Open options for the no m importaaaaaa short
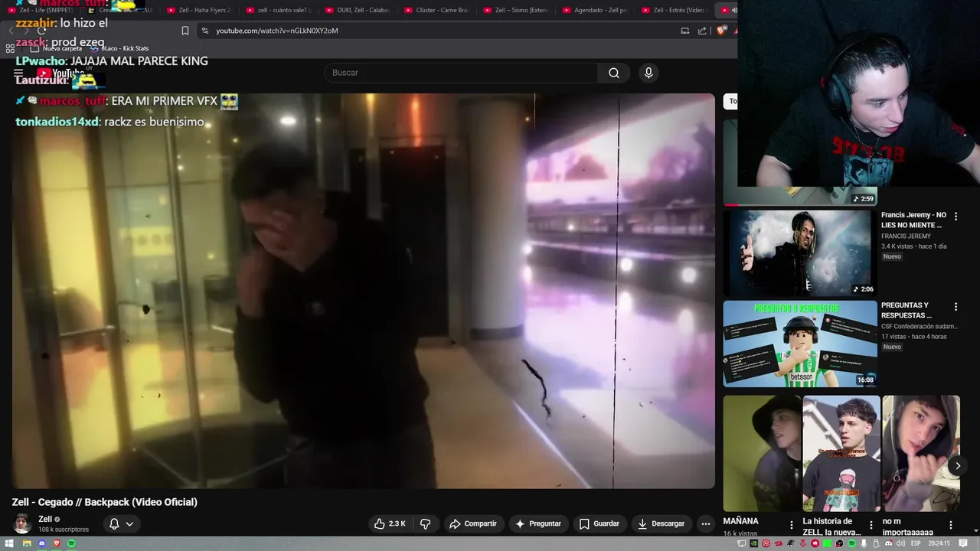The width and height of the screenshot is (980, 551). 950,525
